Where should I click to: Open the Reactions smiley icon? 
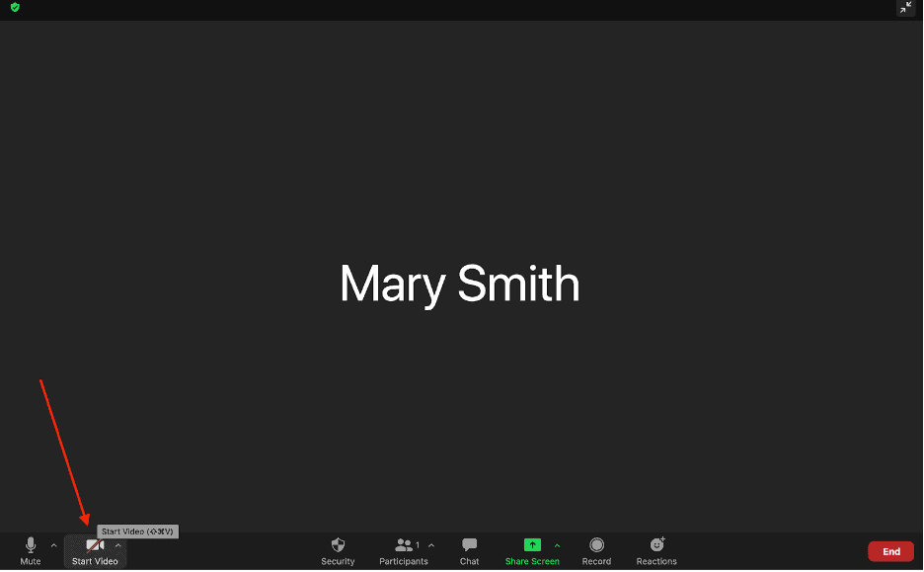tap(656, 545)
